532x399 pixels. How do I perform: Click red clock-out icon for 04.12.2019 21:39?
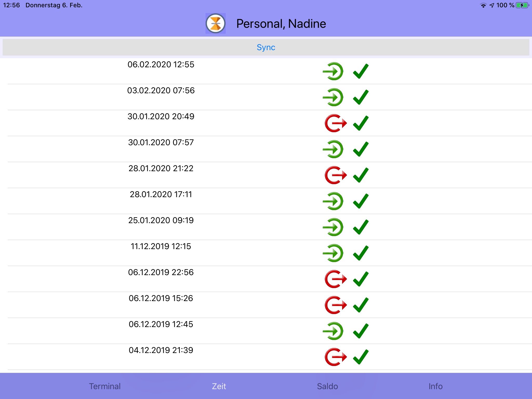pos(336,357)
